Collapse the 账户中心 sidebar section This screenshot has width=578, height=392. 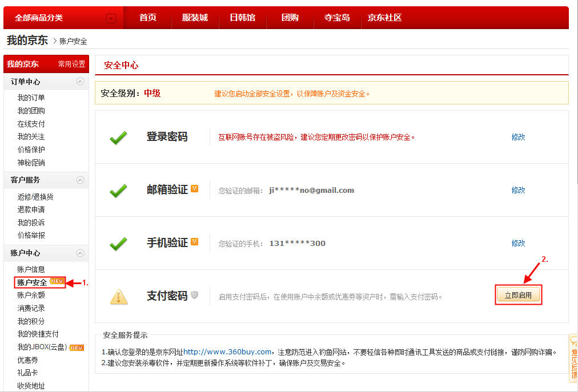pyautogui.click(x=80, y=253)
